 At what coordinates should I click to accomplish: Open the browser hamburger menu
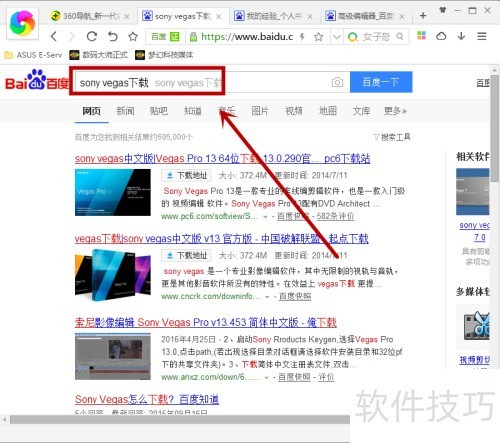[482, 36]
